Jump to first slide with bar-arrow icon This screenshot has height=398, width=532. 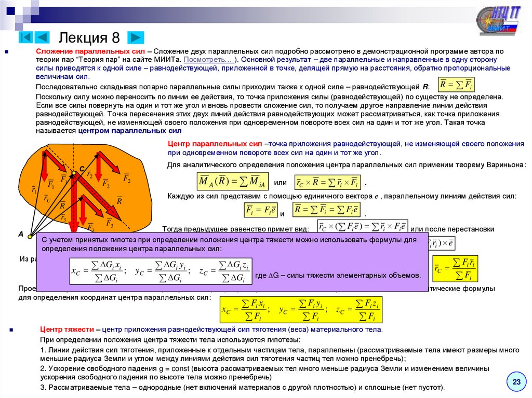click(x=26, y=37)
